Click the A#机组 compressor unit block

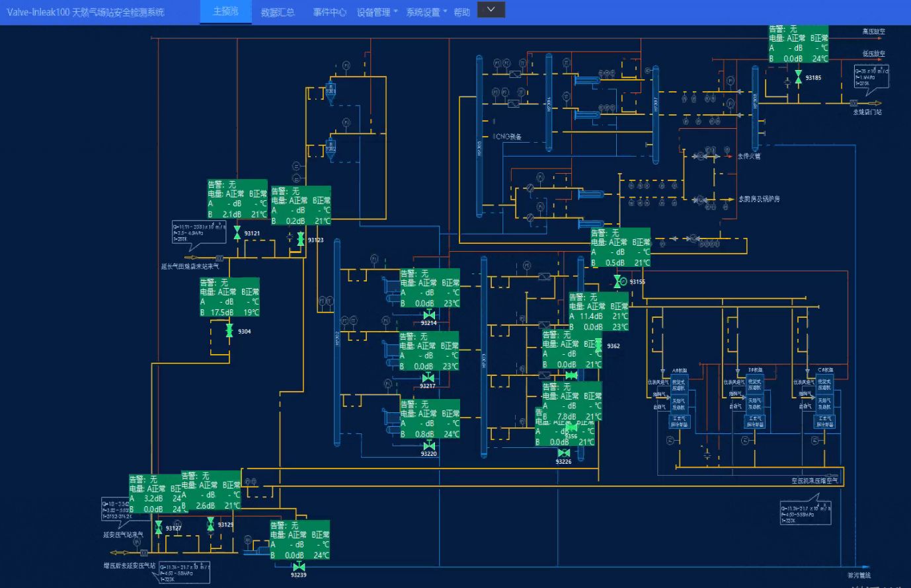tap(678, 394)
